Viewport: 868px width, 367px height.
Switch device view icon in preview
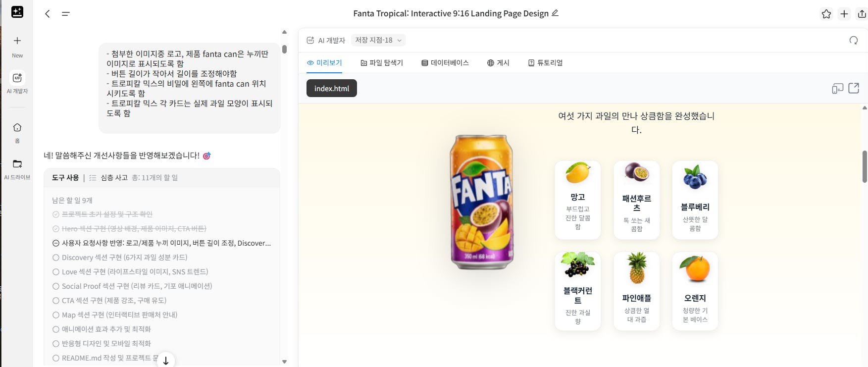coord(837,88)
